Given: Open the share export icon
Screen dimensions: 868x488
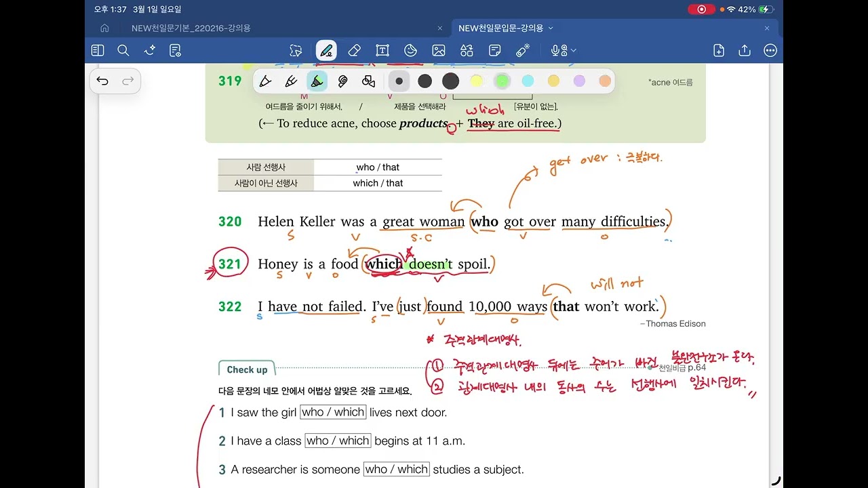Looking at the screenshot, I should (745, 50).
